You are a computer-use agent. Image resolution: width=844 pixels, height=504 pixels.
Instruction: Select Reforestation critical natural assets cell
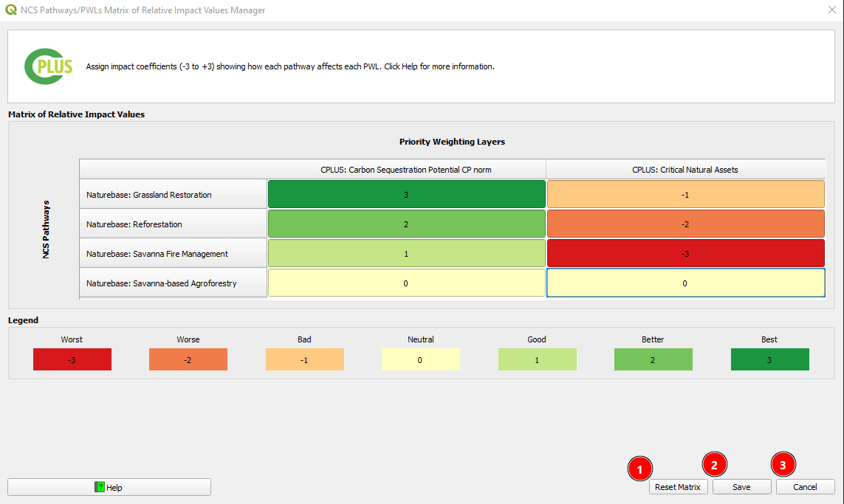click(x=685, y=224)
